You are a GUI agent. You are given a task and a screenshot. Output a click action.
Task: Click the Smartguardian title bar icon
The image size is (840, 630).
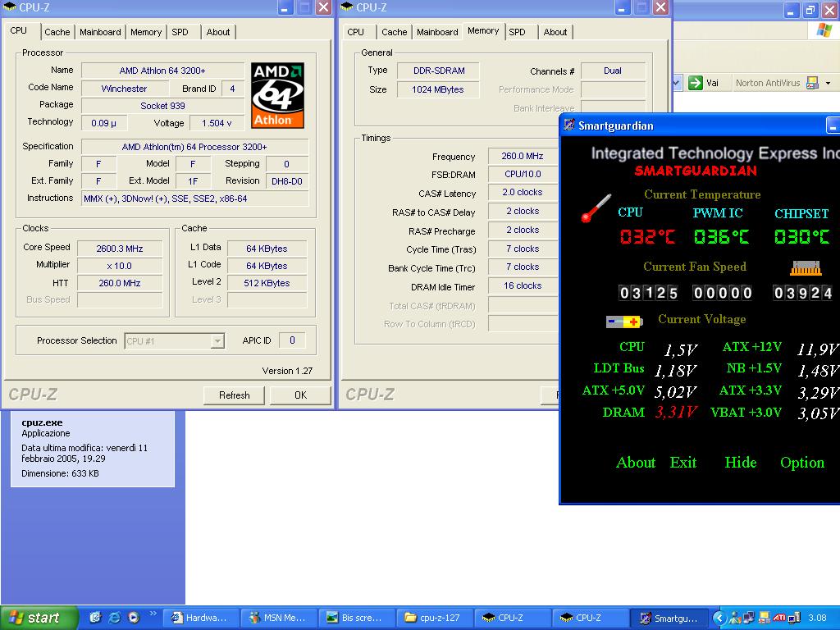coord(569,126)
